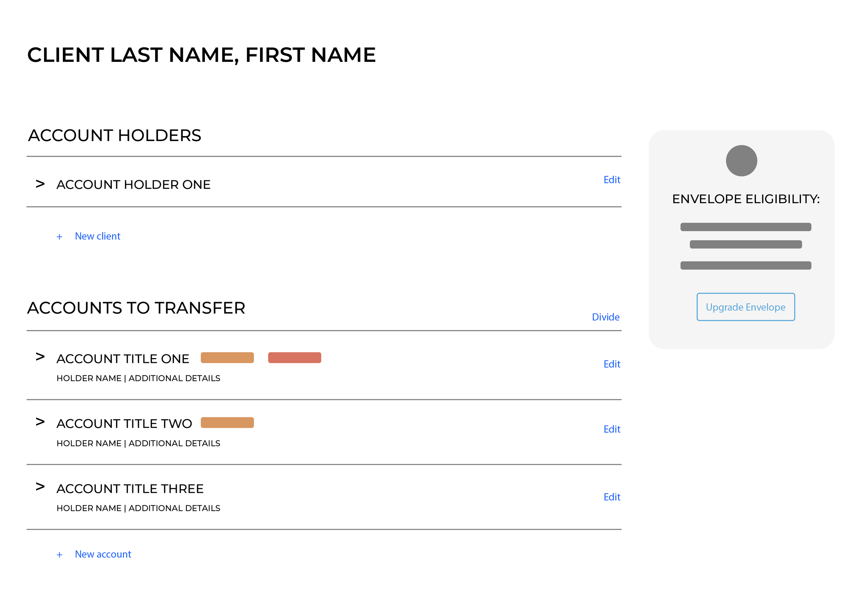The width and height of the screenshot is (868, 614).
Task: Click Edit for Account Holder One
Action: coord(612,180)
